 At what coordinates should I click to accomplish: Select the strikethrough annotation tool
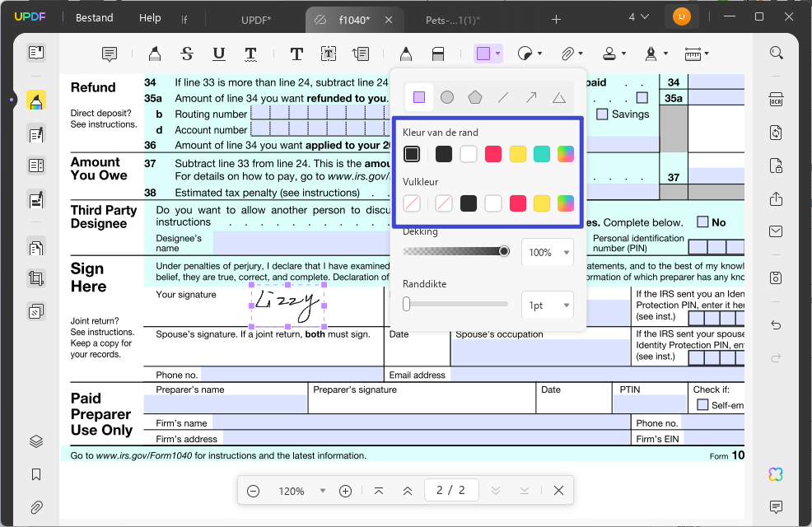(x=187, y=54)
